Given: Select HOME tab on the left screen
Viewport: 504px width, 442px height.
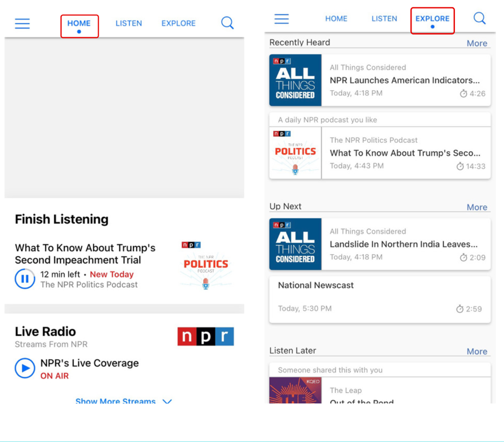Looking at the screenshot, I should point(79,23).
